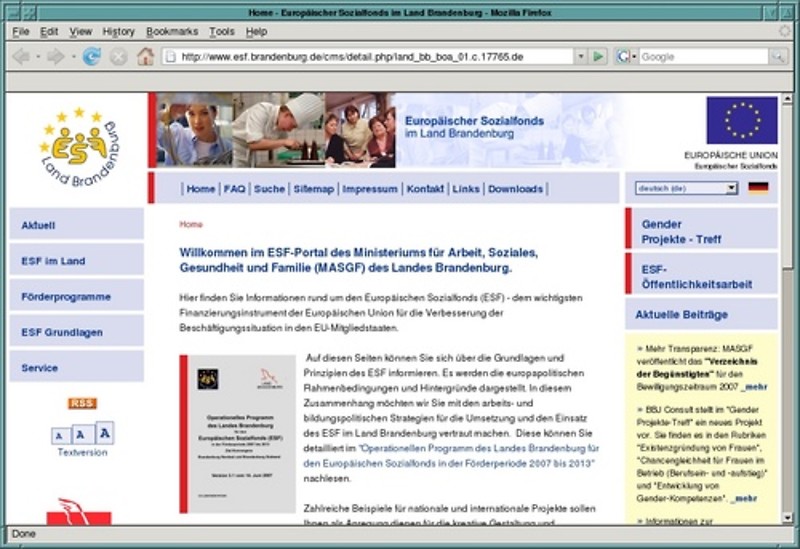Click the red eagle Brandenburg logo
800x549 pixels.
tap(79, 511)
